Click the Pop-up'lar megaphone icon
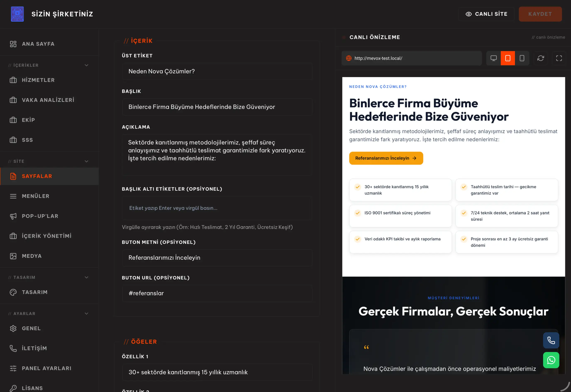This screenshot has height=392, width=571. (13, 216)
